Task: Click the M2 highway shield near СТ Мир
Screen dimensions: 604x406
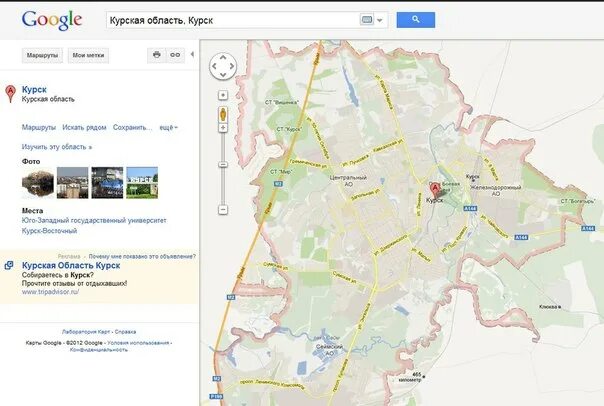Action: pos(279,184)
